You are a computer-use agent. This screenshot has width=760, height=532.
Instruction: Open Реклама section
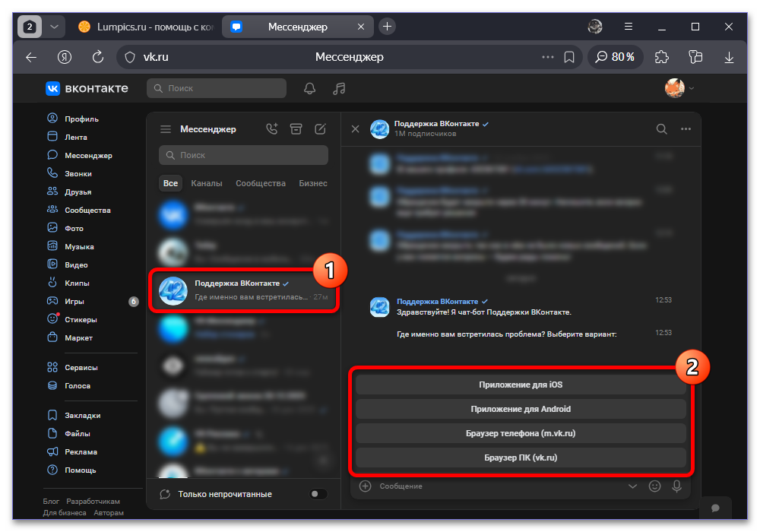[81, 451]
